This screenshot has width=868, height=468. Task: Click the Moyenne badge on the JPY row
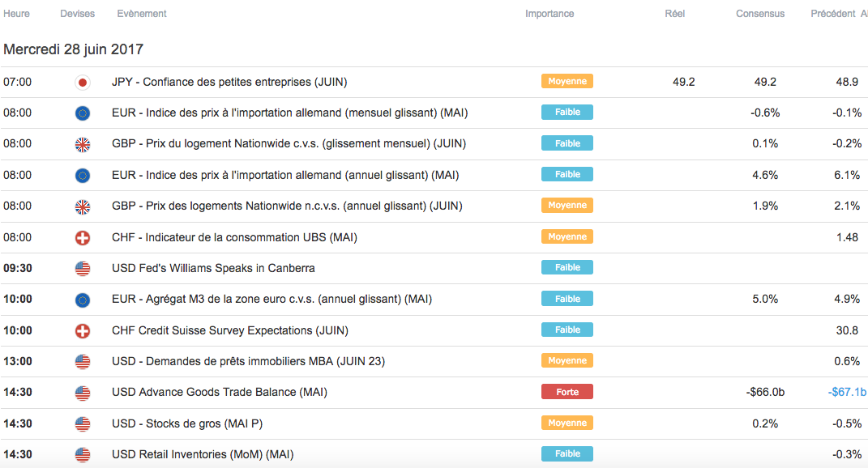(x=567, y=81)
